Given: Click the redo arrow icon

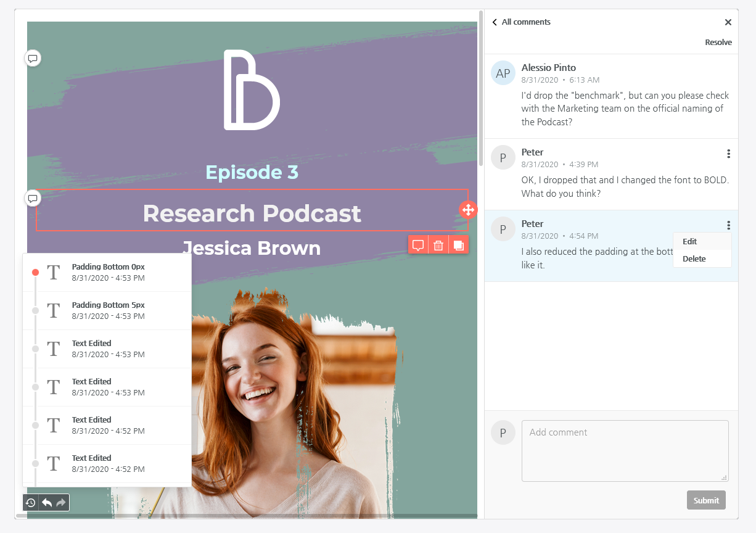Looking at the screenshot, I should point(61,503).
